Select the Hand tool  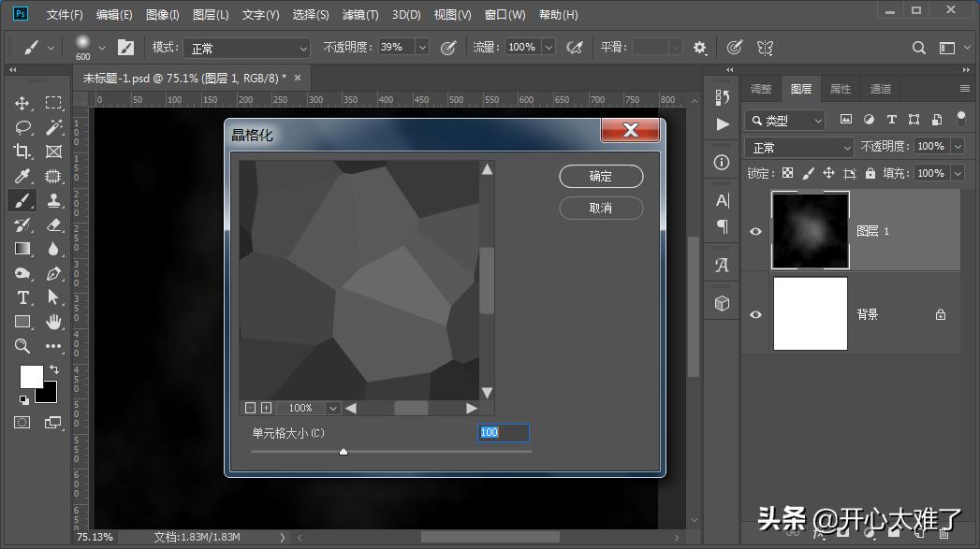pyautogui.click(x=53, y=322)
